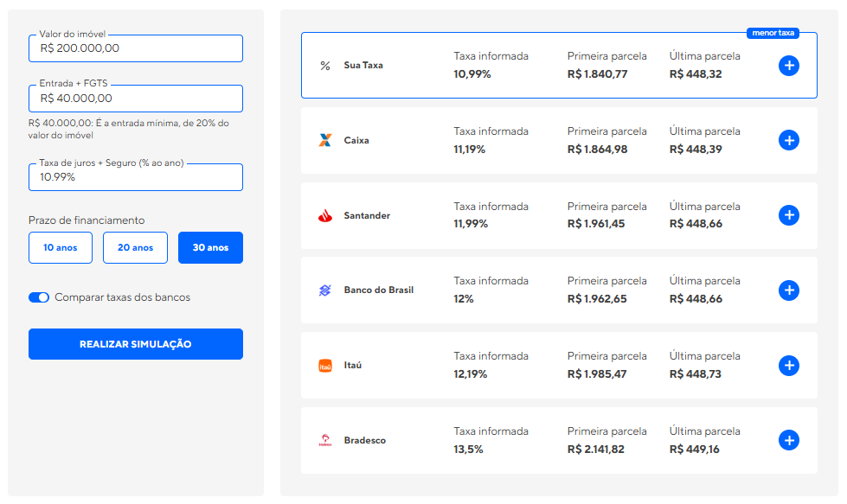
Task: Disable the Comparar taxas dos bancos toggle
Action: [38, 297]
